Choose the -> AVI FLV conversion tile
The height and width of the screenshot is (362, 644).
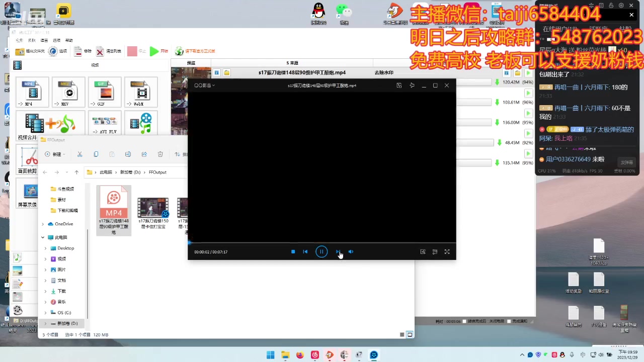click(x=105, y=123)
